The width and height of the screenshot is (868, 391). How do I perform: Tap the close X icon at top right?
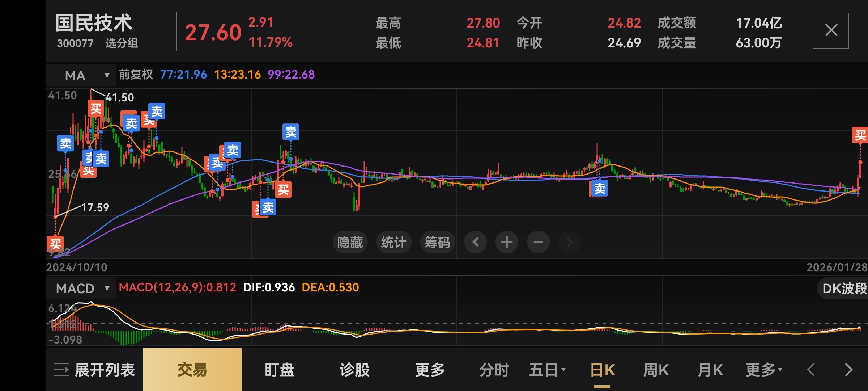[831, 30]
